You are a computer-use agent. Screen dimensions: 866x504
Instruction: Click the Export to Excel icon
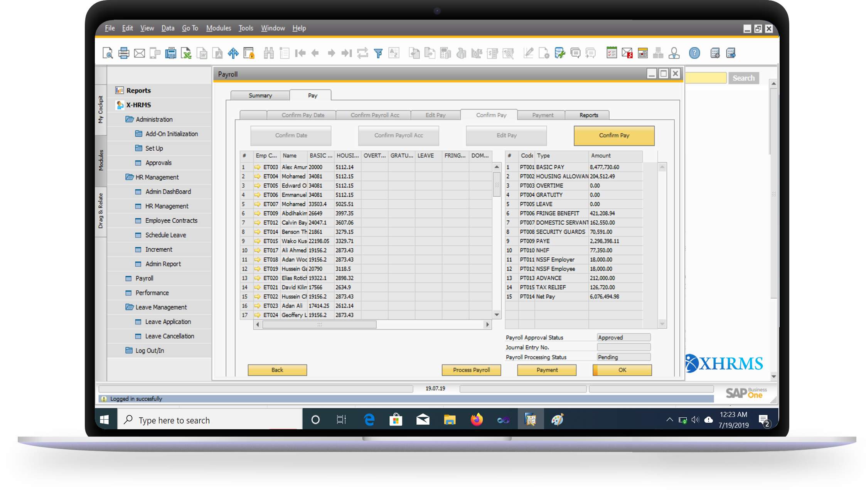click(186, 53)
